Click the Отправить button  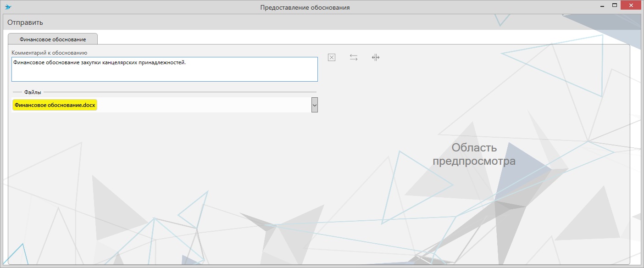(x=25, y=22)
